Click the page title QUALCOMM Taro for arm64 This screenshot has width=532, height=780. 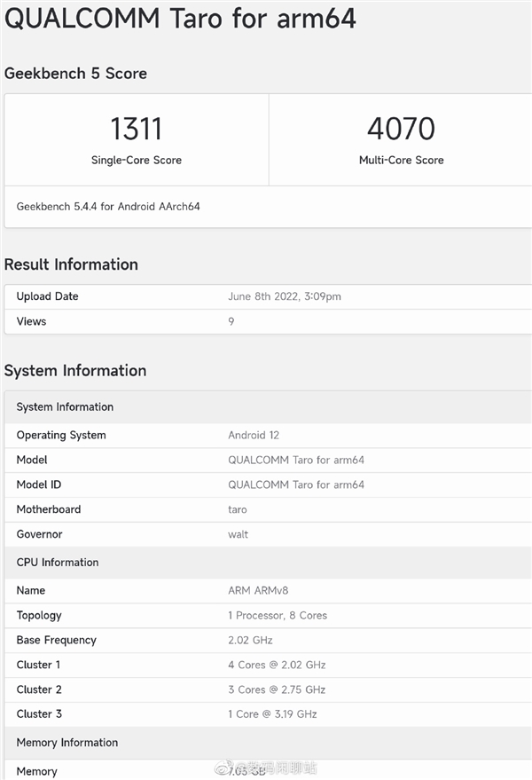tap(180, 18)
